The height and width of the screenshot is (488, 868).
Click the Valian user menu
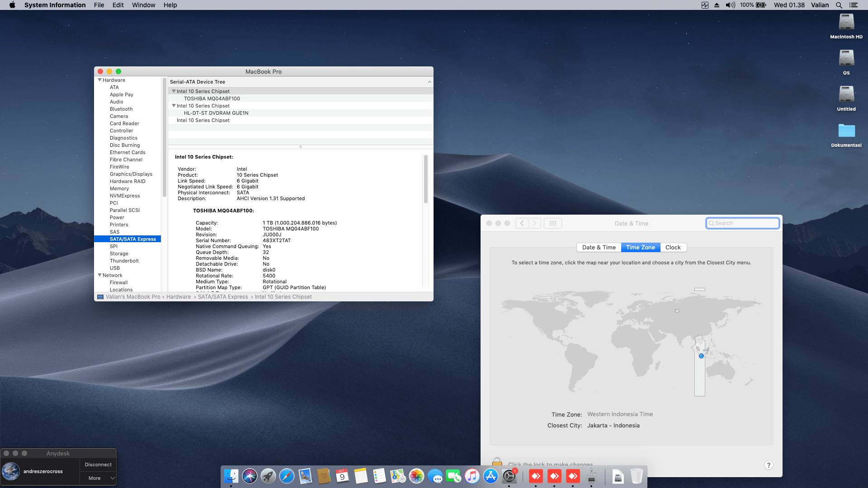(820, 5)
